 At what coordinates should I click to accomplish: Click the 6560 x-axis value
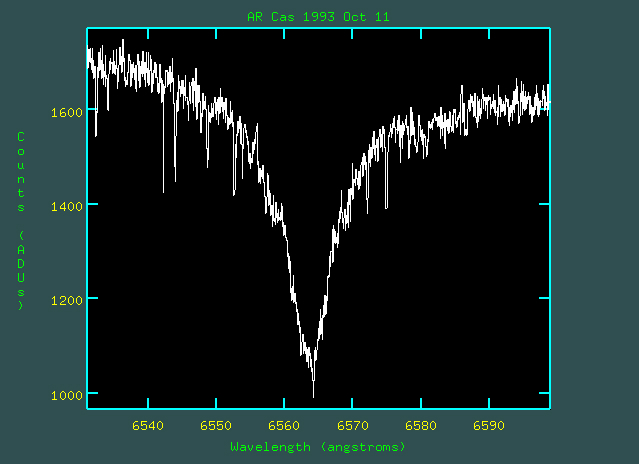[x=284, y=426]
